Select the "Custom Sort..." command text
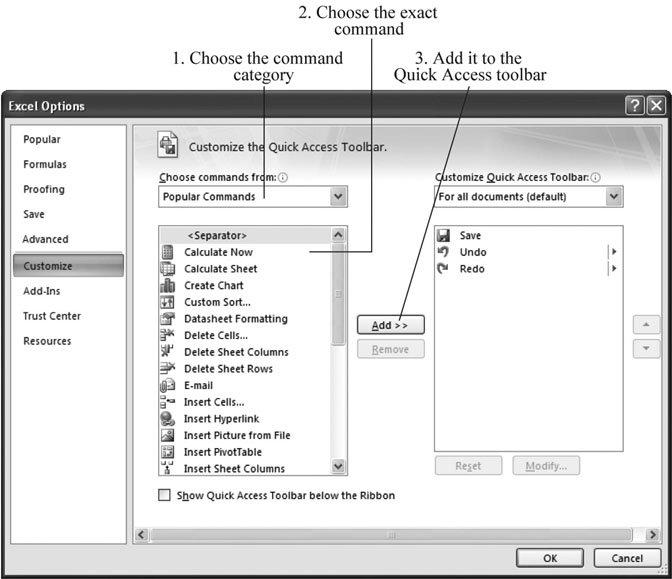672x579 pixels. [217, 302]
